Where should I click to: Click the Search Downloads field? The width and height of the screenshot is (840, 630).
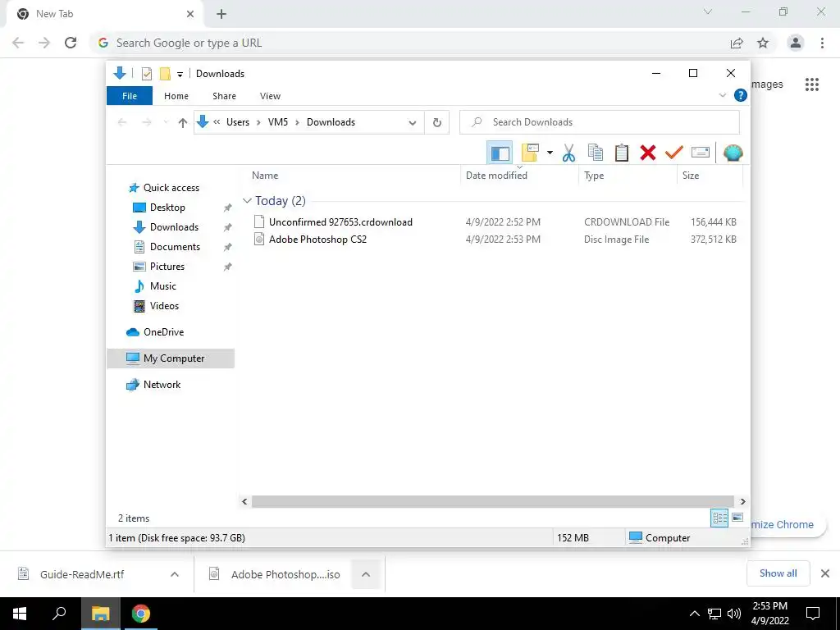tap(600, 122)
